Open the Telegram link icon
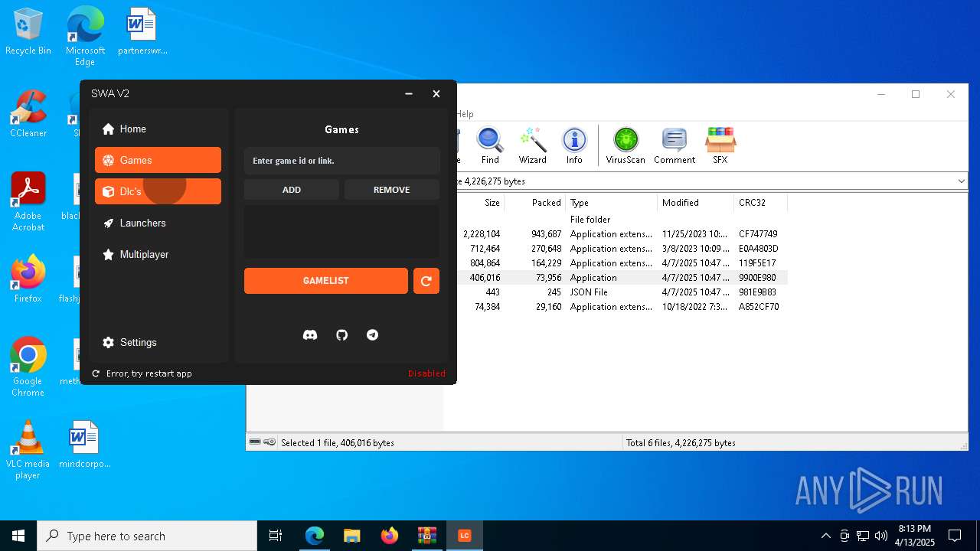 pos(372,335)
